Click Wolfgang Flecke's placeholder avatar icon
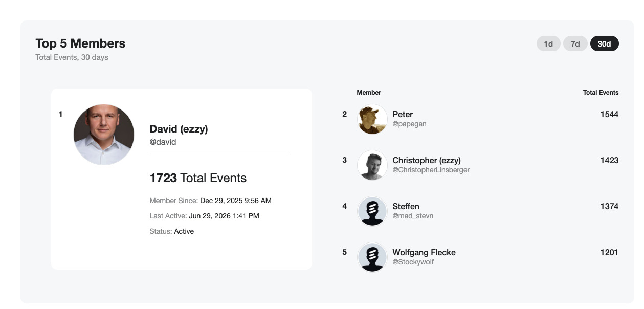 (372, 257)
